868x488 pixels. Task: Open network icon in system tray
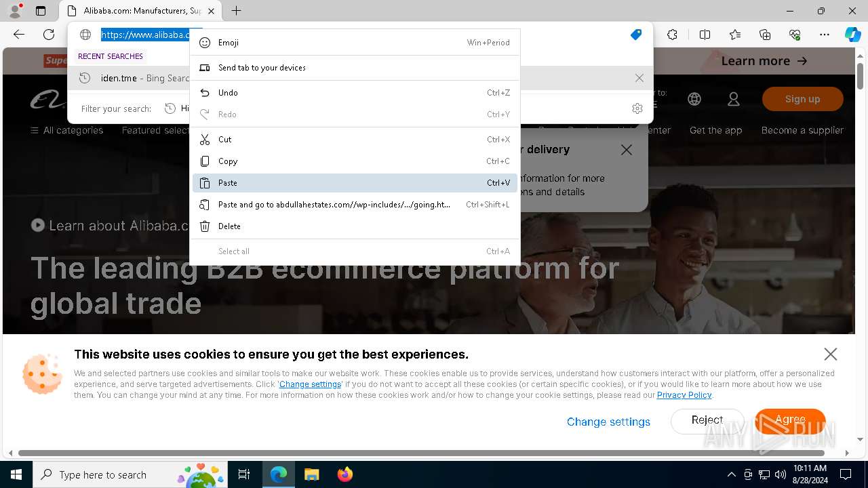pyautogui.click(x=764, y=474)
